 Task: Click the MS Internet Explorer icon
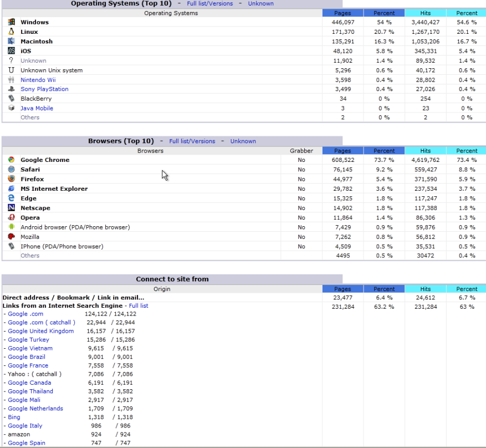pos(11,189)
